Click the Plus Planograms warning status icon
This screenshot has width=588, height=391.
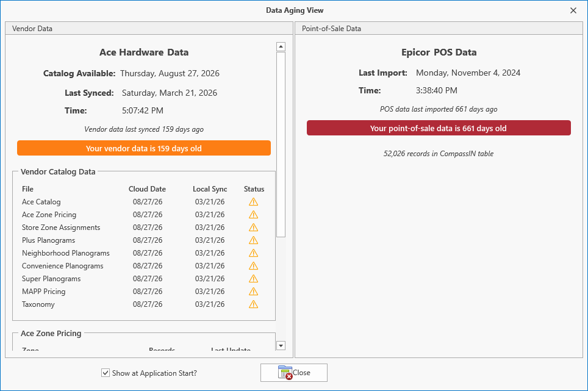(x=254, y=240)
